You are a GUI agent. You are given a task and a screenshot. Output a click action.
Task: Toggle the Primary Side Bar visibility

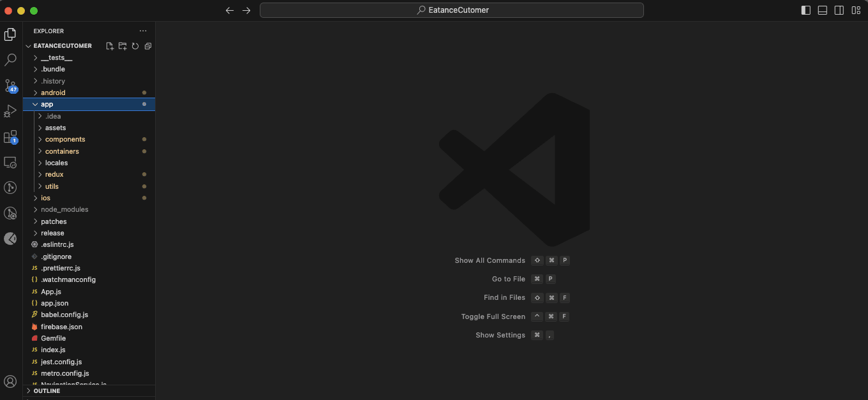(x=805, y=10)
